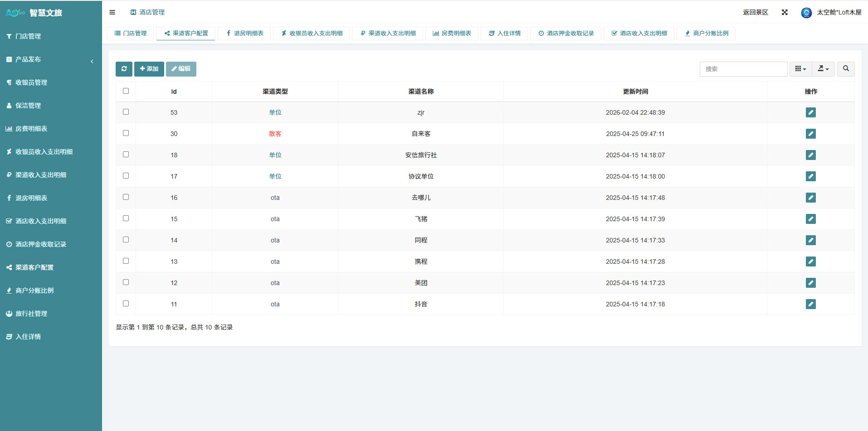
Task: Switch to the 房费明细表 tab
Action: point(452,34)
